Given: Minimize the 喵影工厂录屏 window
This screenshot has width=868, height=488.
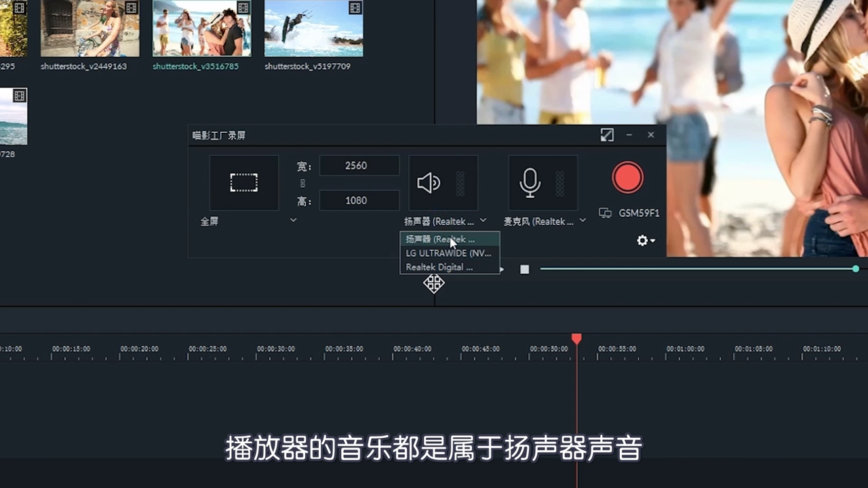Looking at the screenshot, I should (629, 135).
